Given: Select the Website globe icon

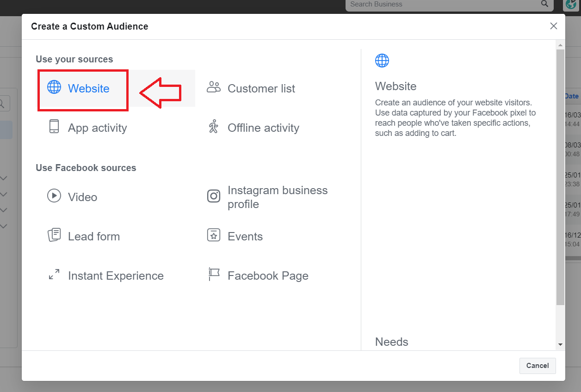Looking at the screenshot, I should pyautogui.click(x=54, y=87).
